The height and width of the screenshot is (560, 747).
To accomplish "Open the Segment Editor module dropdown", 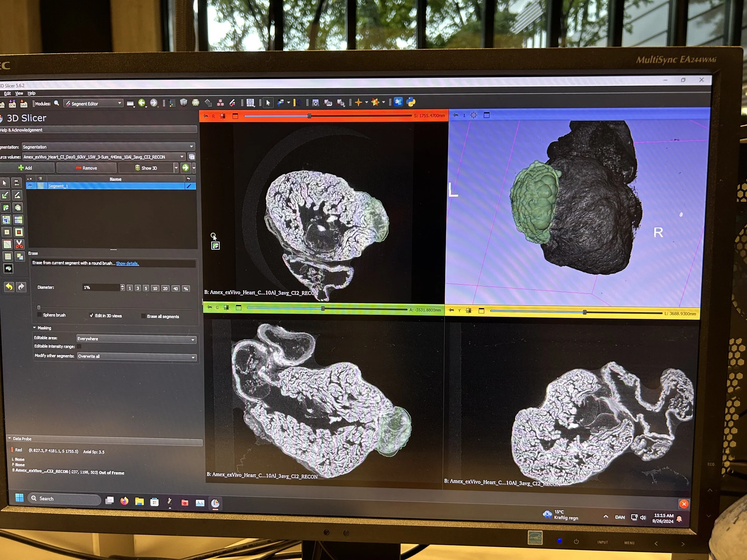I will click(94, 104).
